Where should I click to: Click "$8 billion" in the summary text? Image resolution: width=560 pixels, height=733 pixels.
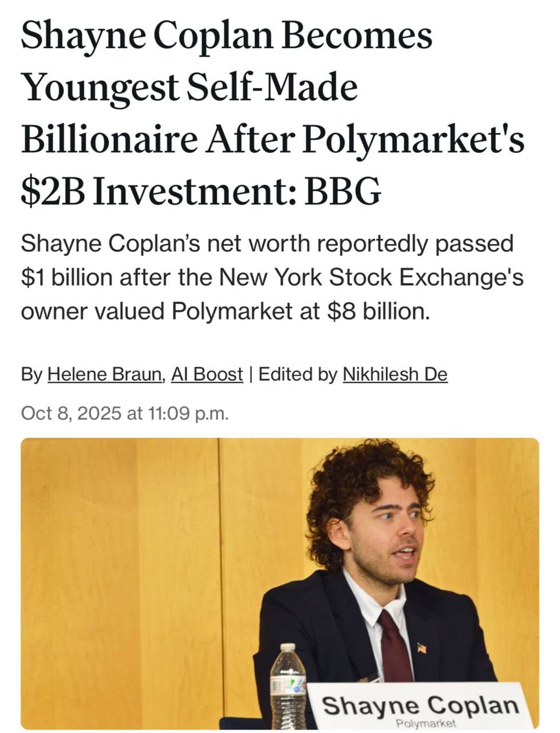tap(378, 312)
